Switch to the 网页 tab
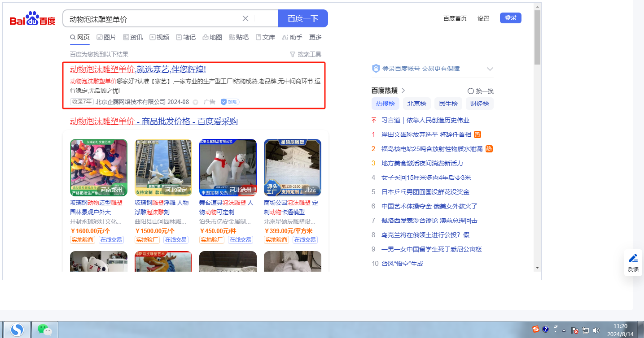The width and height of the screenshot is (644, 338). (x=80, y=37)
